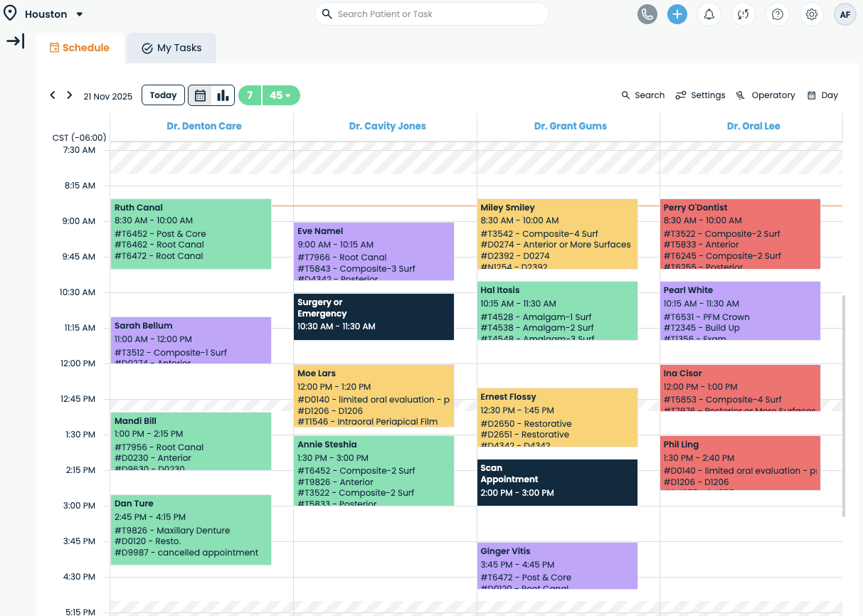This screenshot has height=616, width=863.
Task: Click the phone call icon
Action: pyautogui.click(x=647, y=14)
